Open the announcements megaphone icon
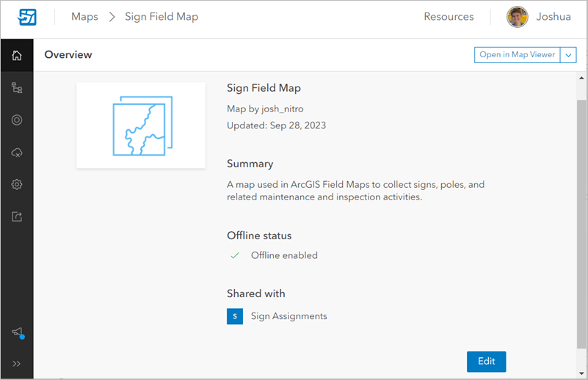 17,332
